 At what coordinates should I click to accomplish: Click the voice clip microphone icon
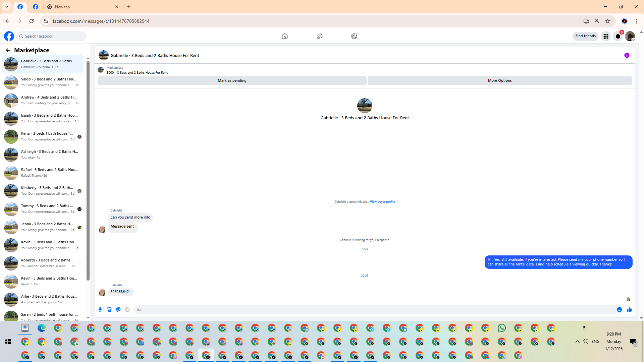pos(100,309)
